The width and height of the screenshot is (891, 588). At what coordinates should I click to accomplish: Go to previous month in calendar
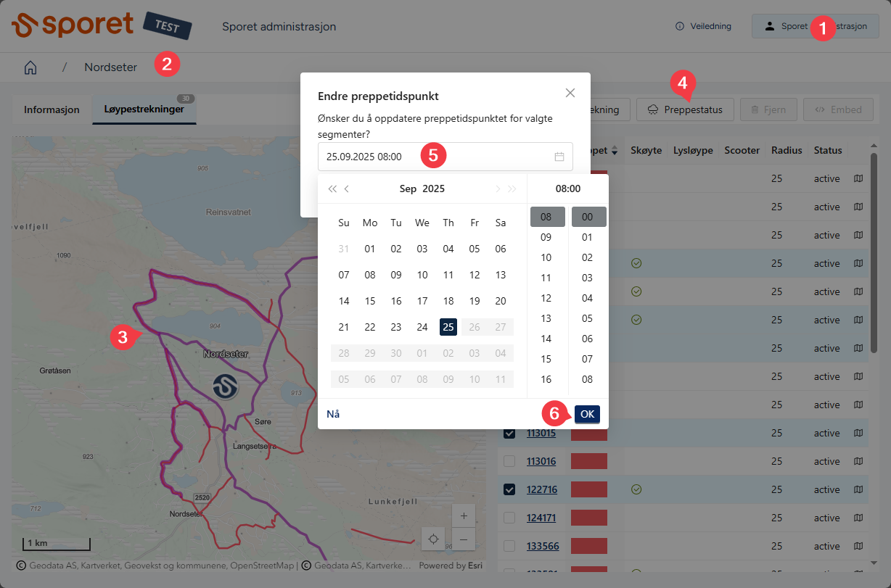347,189
